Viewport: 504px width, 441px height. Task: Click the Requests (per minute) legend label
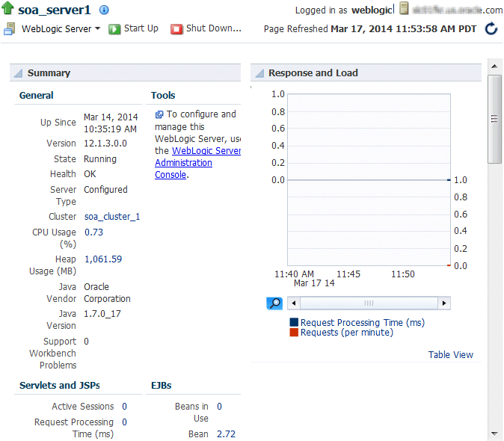pyautogui.click(x=347, y=332)
